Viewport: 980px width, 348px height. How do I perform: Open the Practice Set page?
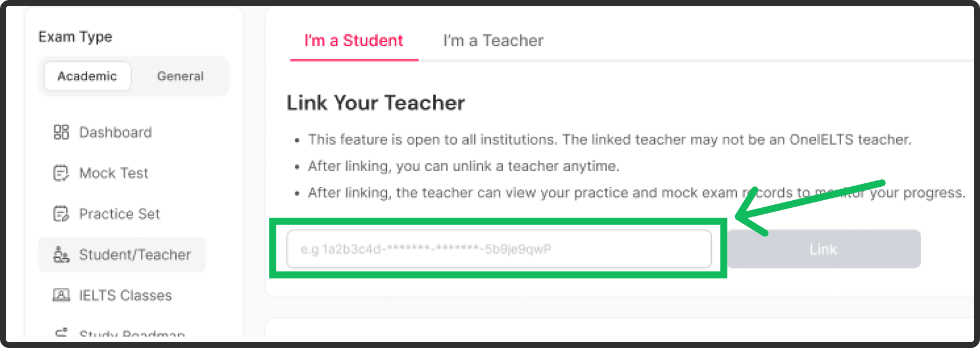(x=119, y=214)
